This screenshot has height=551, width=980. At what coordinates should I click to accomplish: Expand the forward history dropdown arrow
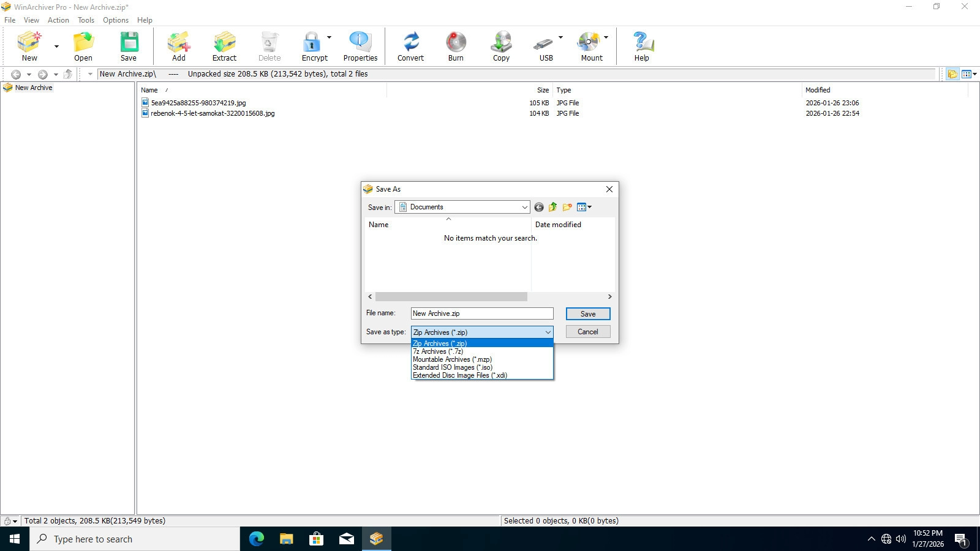56,75
